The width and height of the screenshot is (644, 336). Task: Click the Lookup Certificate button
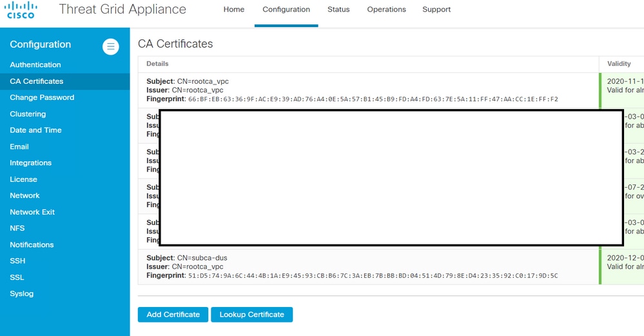click(x=252, y=315)
